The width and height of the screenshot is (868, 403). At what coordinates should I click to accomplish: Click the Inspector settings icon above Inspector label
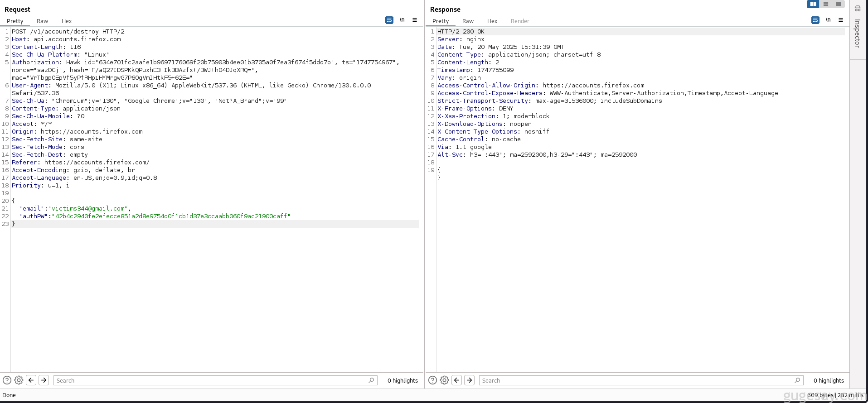click(858, 8)
